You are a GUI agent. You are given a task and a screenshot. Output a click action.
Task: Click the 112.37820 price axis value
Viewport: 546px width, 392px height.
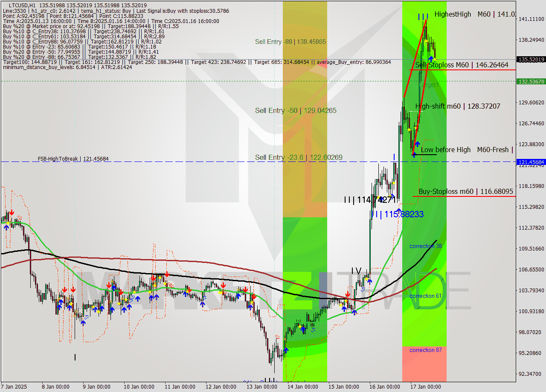click(531, 228)
